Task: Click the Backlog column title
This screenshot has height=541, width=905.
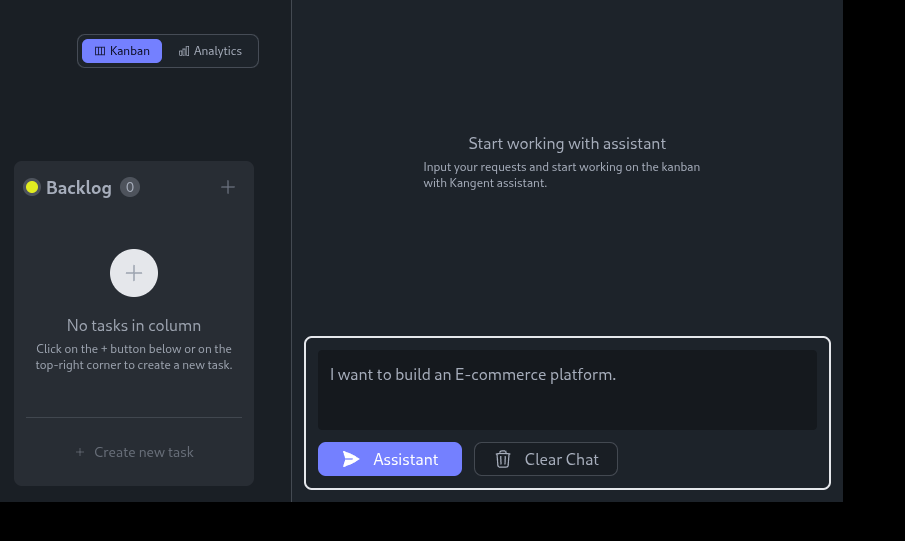Action: coord(79,187)
